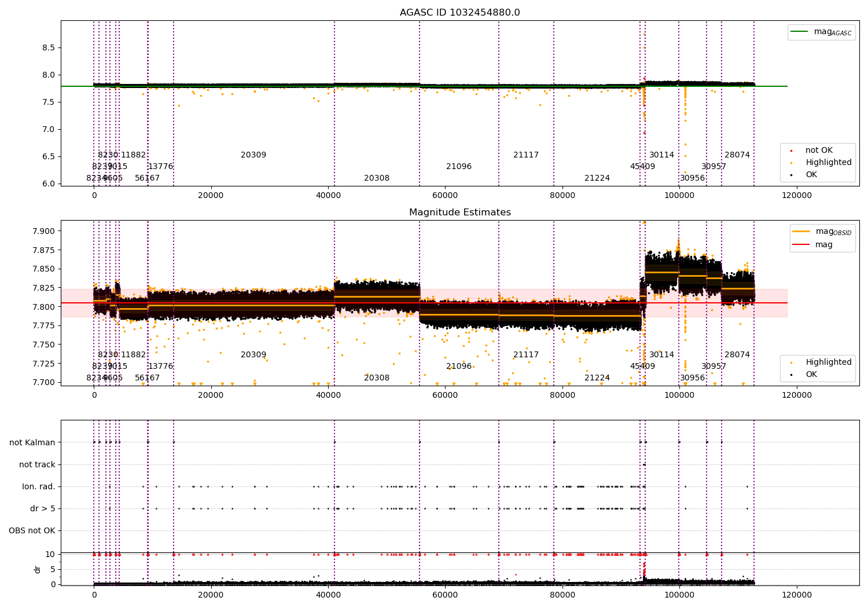Screen dimensions: 868x608
Task: Click the 7.750 y-axis tick label
Action: tap(43, 345)
